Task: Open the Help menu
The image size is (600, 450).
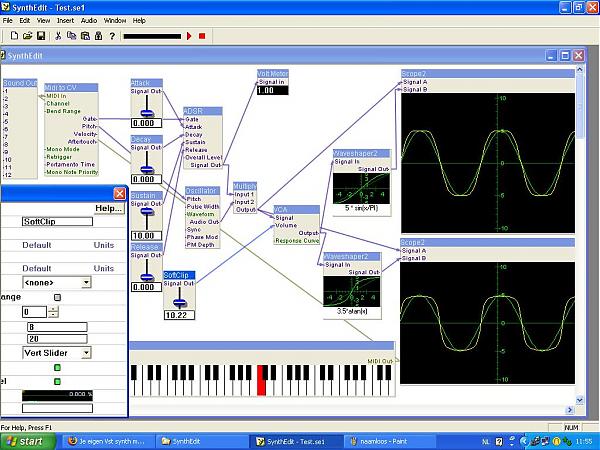Action: (x=139, y=21)
